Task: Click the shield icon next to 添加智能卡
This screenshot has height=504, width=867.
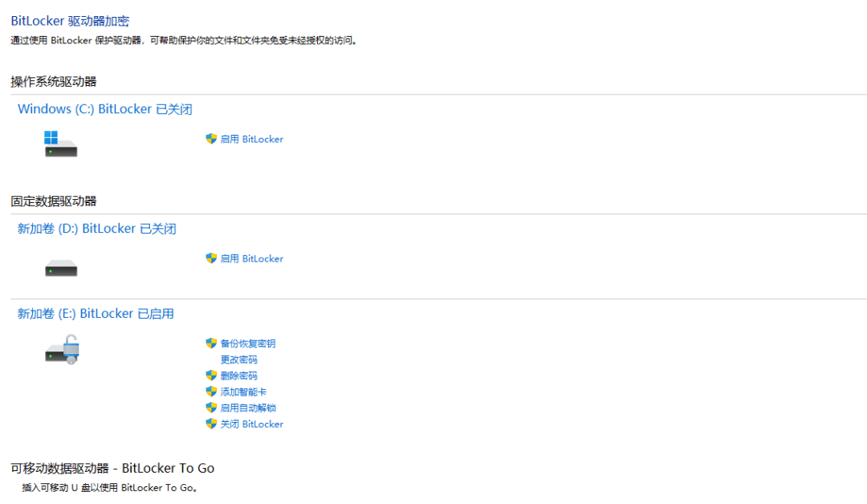Action: pos(211,392)
